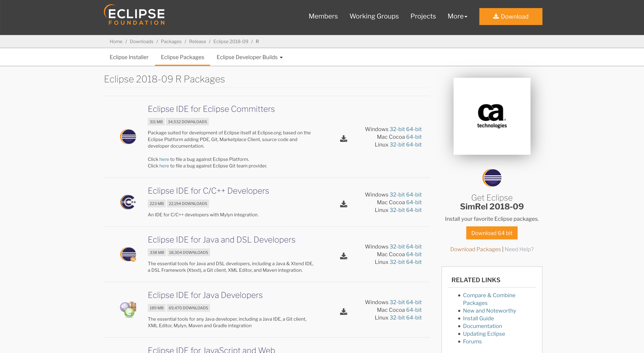Click the C/C++ Developers package logo icon
The height and width of the screenshot is (353, 644).
tap(128, 202)
